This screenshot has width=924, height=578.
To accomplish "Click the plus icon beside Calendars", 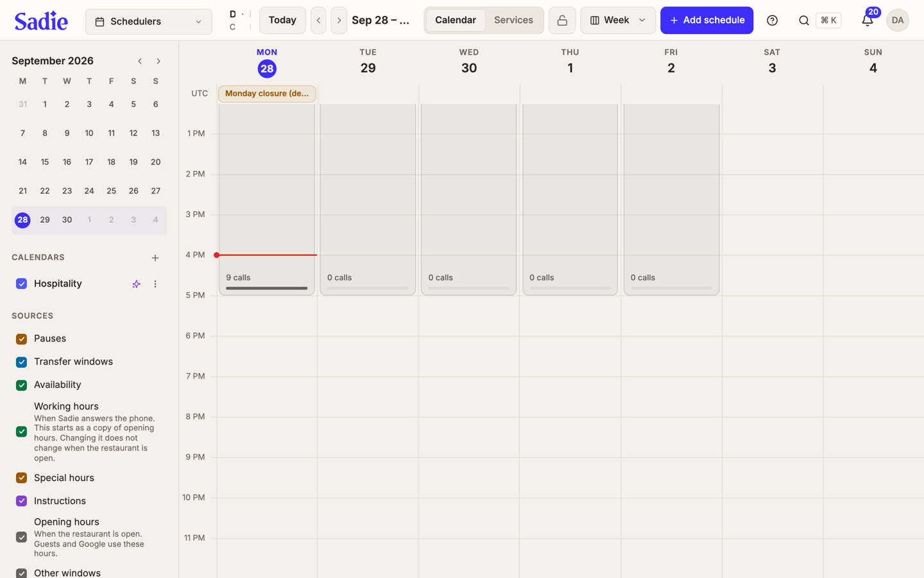I will tap(155, 258).
